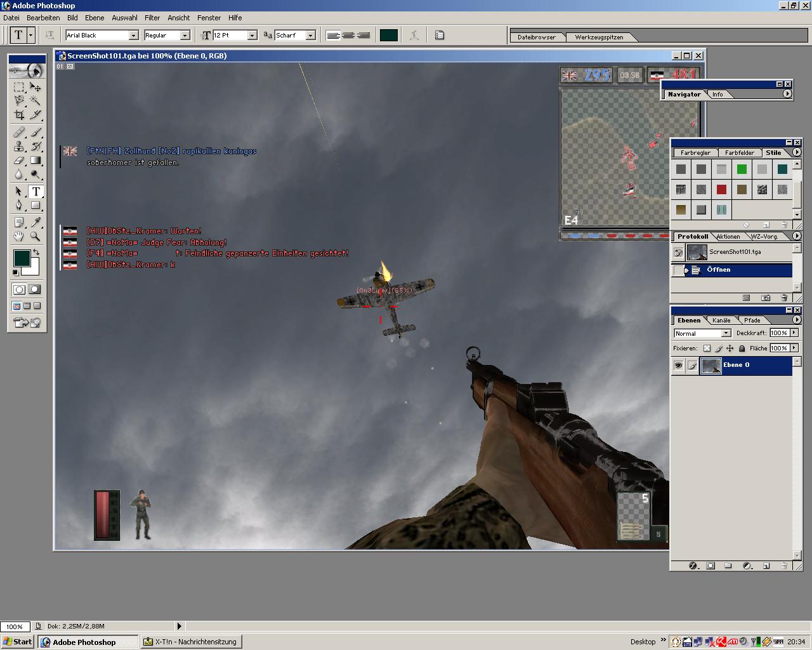The width and height of the screenshot is (812, 650).
Task: Select the Gradient tool
Action: pos(36,160)
